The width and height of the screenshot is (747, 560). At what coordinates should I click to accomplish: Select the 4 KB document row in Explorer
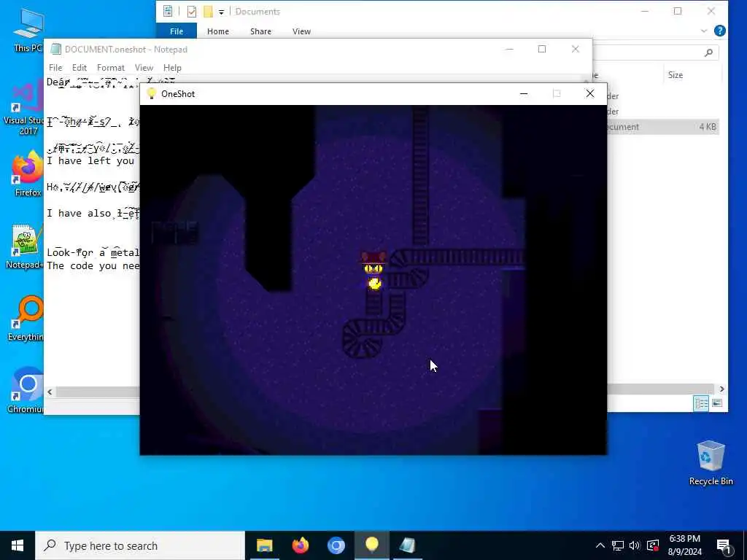662,127
